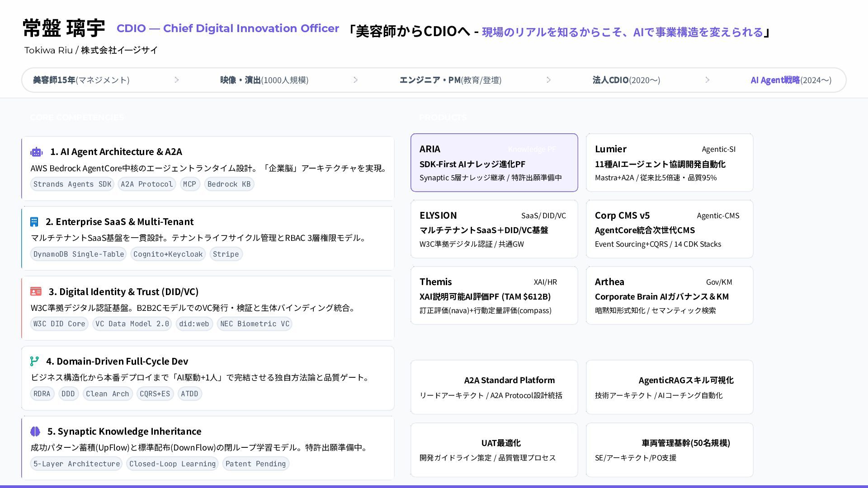Click the 車両管理基幹(50名規模) project card
Screen dimensions: 868x488
(x=669, y=450)
